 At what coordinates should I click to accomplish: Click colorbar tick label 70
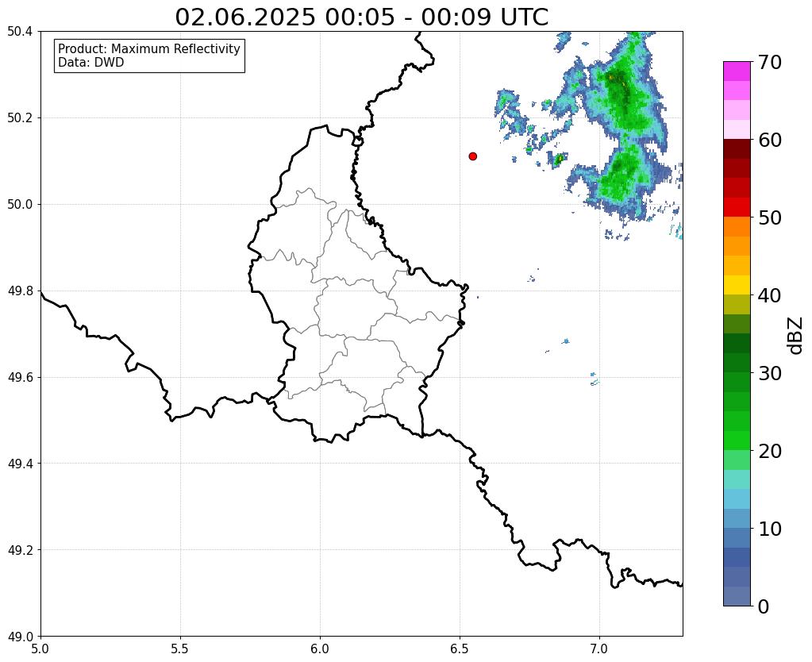pyautogui.click(x=770, y=62)
